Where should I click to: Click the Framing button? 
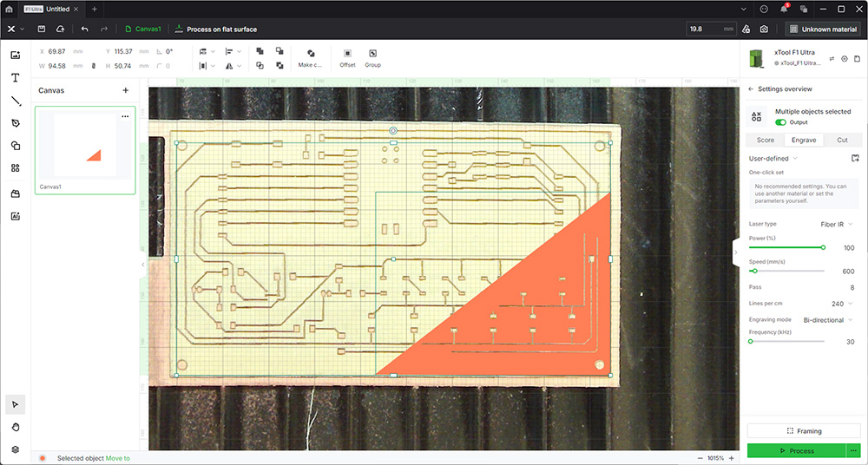tap(804, 430)
